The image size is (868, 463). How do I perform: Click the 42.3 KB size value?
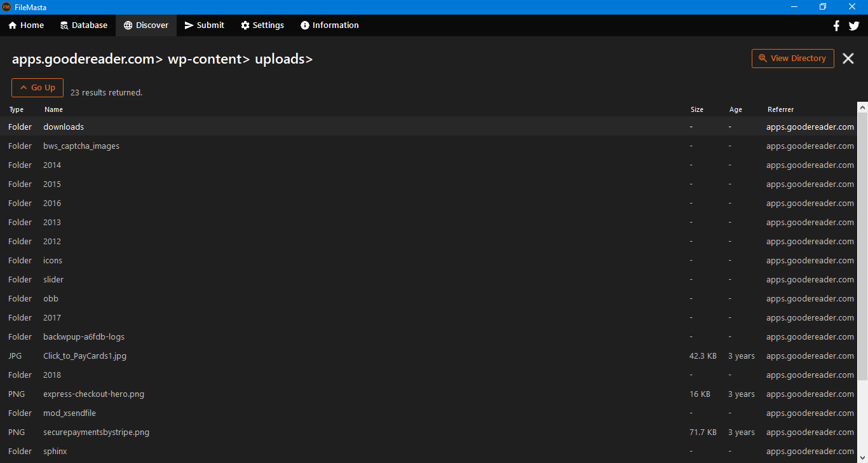click(703, 356)
